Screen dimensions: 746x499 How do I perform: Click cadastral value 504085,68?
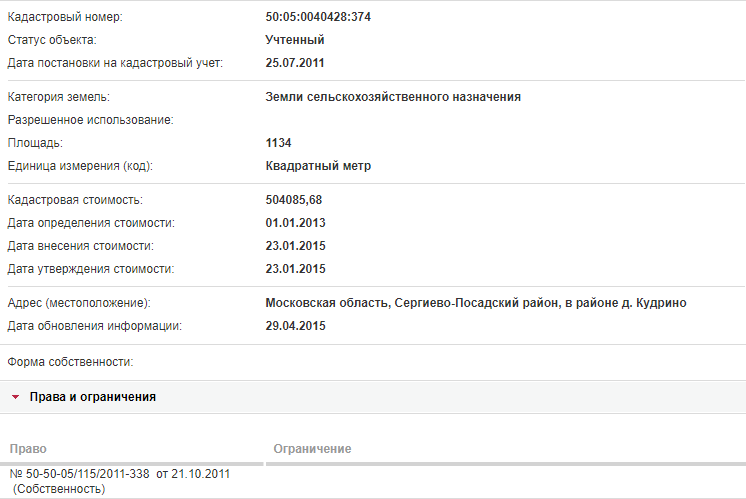[x=294, y=200]
